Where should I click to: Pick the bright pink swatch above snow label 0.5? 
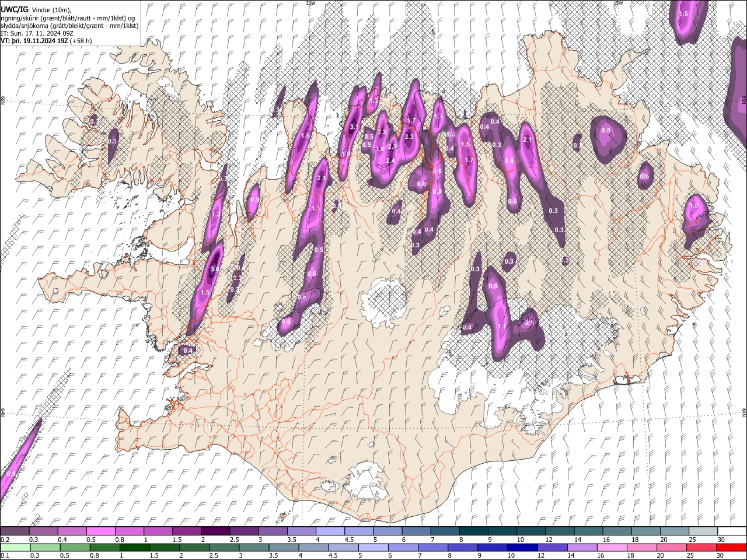tap(100, 531)
